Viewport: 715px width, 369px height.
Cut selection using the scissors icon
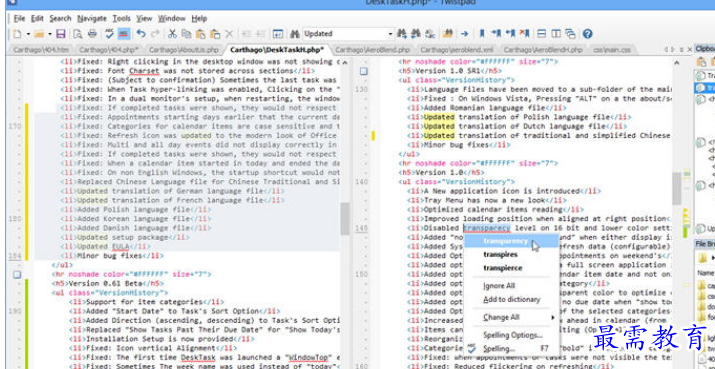pyautogui.click(x=172, y=34)
